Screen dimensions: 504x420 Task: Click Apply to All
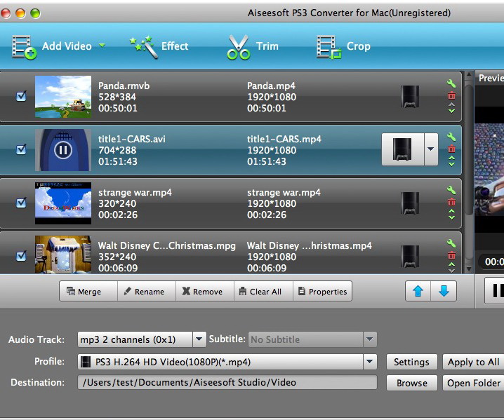(x=473, y=362)
